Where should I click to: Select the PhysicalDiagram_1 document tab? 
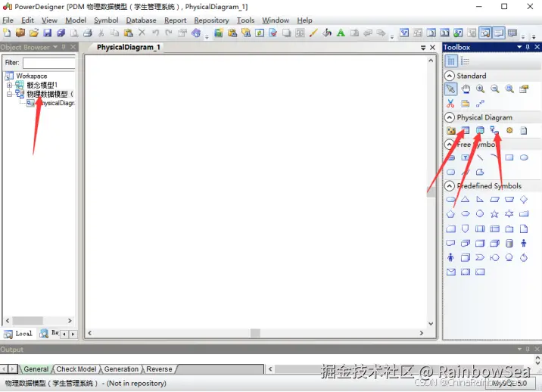point(128,47)
